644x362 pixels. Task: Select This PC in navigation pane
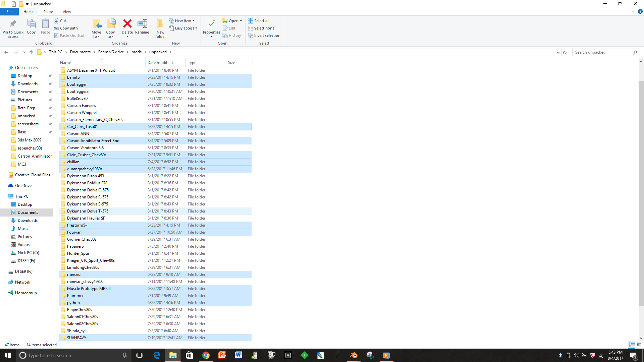[x=21, y=196]
